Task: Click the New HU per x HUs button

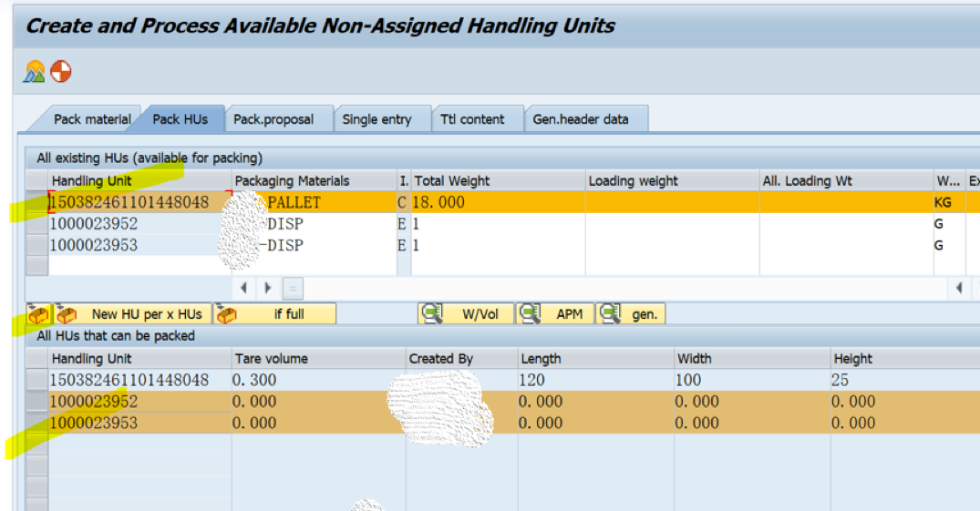Action: (x=132, y=313)
